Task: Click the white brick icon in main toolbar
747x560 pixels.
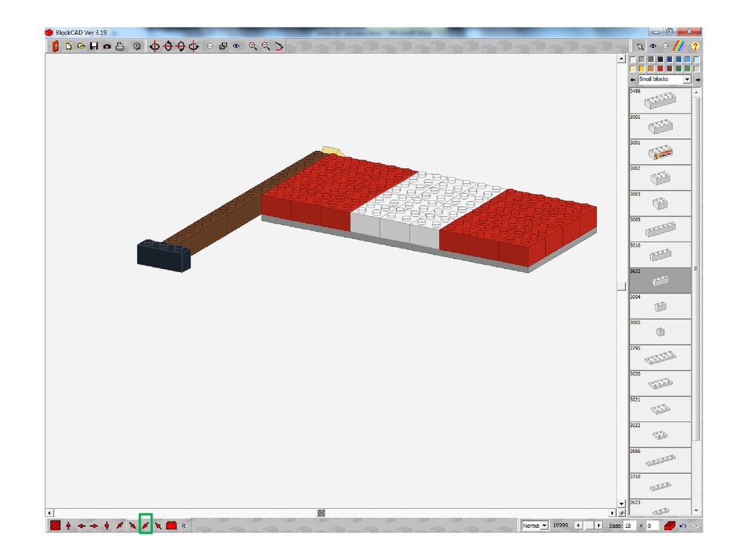Action: [210, 46]
